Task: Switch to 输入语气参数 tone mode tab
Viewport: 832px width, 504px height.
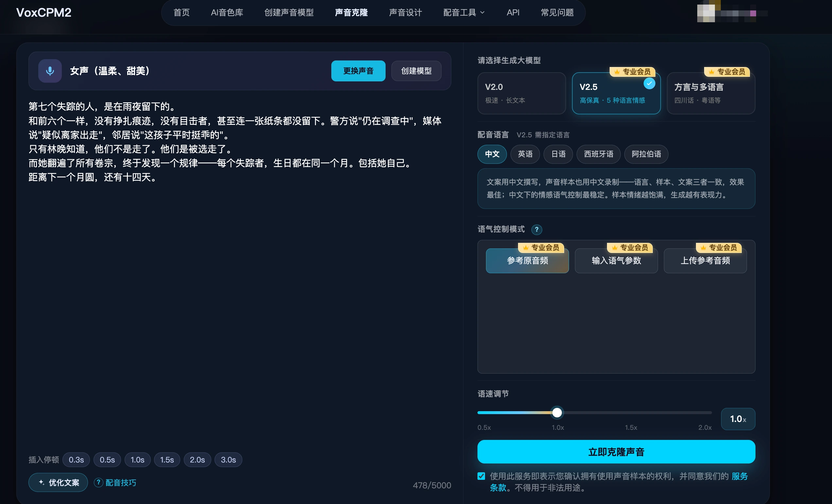Action: 616,260
